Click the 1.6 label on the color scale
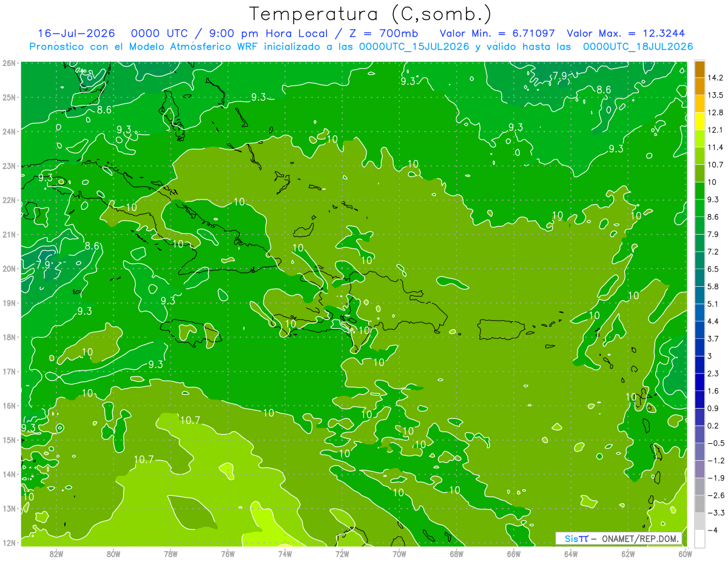 pyautogui.click(x=713, y=391)
